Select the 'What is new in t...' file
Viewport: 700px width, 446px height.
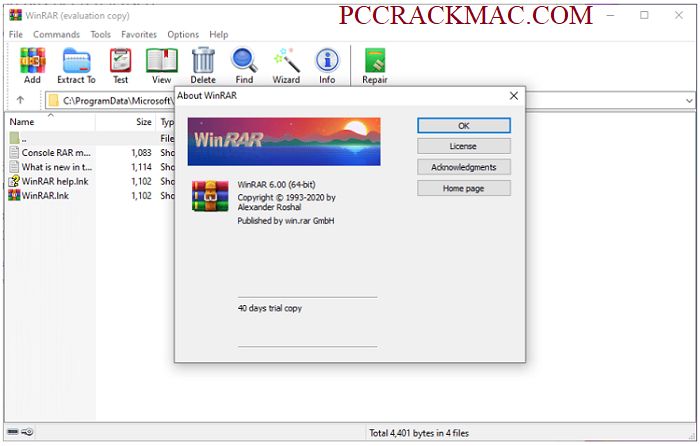(56, 167)
